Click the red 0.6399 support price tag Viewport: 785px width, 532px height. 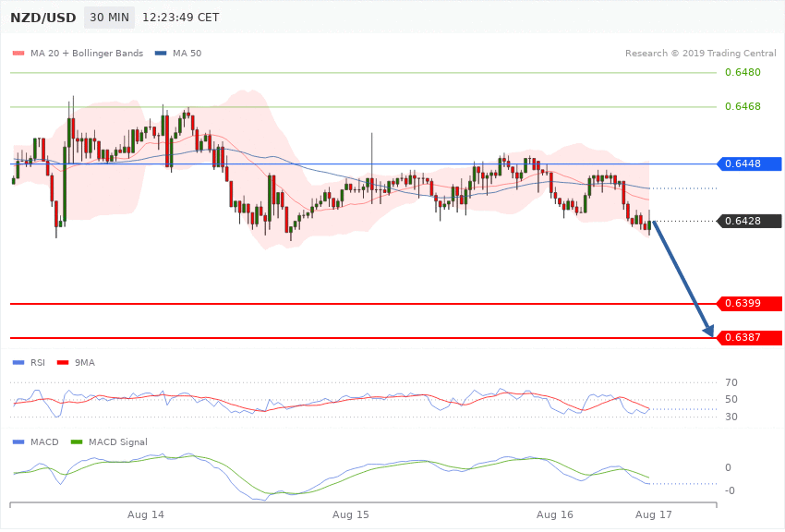tap(749, 303)
